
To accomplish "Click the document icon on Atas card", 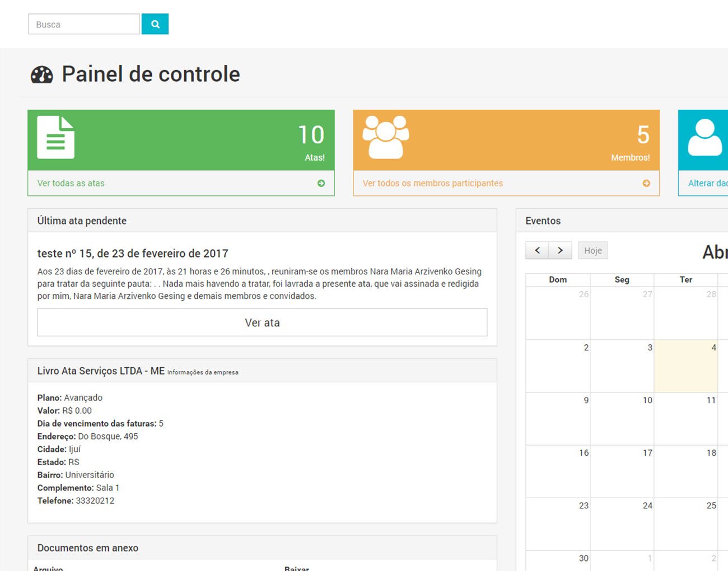I will click(x=55, y=137).
